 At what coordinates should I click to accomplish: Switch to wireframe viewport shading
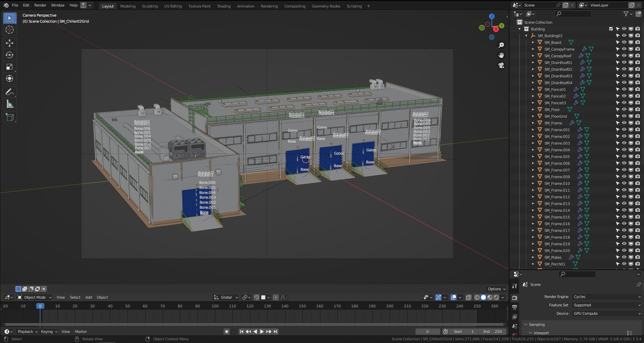point(477,297)
